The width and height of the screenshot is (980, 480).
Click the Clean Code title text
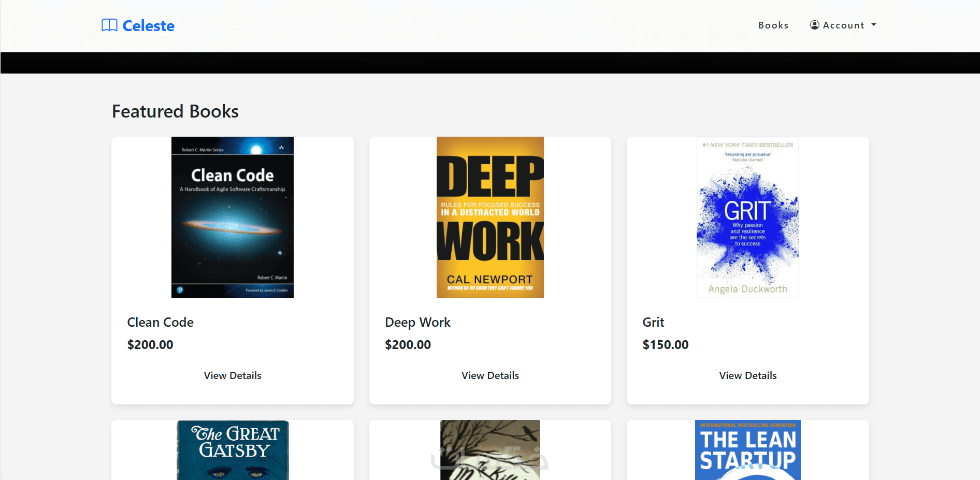[x=161, y=322]
